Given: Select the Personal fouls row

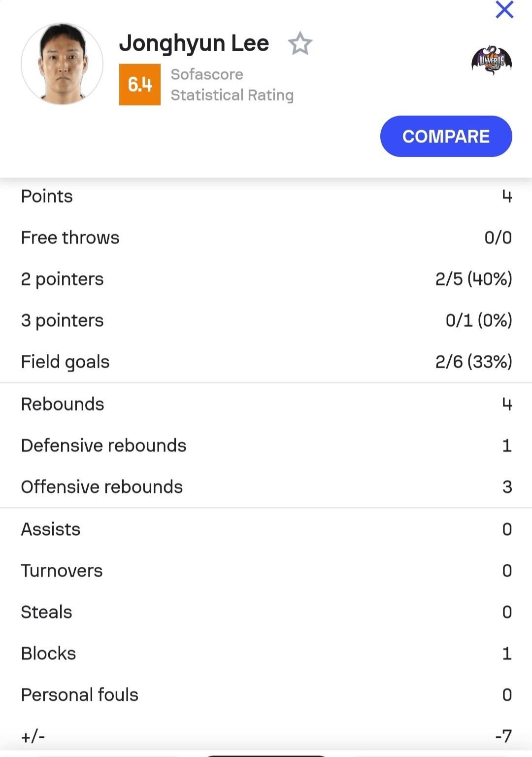Looking at the screenshot, I should pos(266,695).
